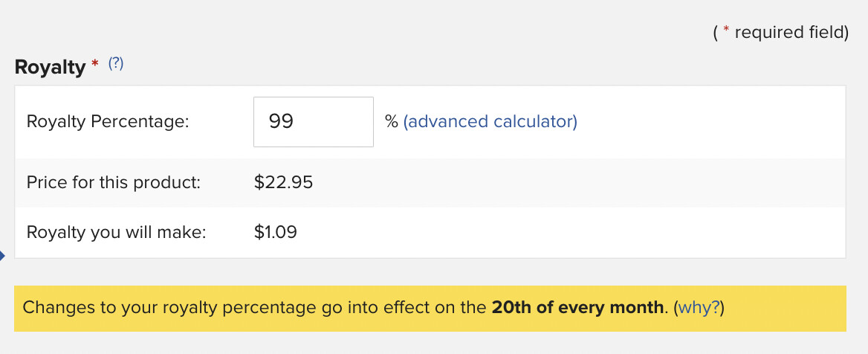Click the bold "20th of every month" text

click(x=577, y=307)
